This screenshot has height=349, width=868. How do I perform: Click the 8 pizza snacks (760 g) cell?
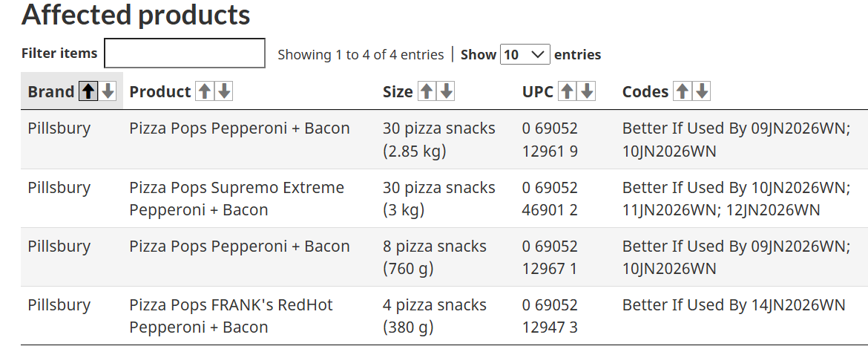pyautogui.click(x=434, y=257)
